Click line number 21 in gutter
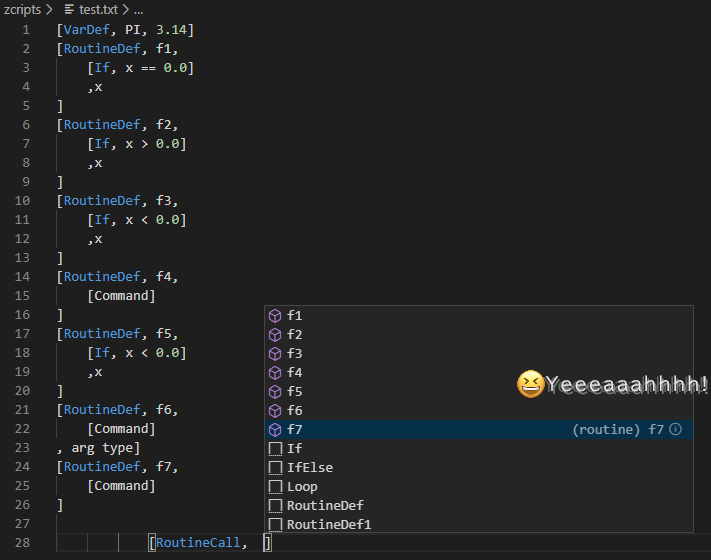 click(x=22, y=410)
